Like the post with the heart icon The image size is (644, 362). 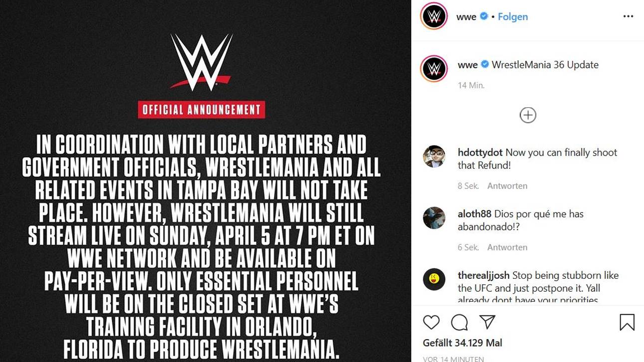tap(430, 323)
